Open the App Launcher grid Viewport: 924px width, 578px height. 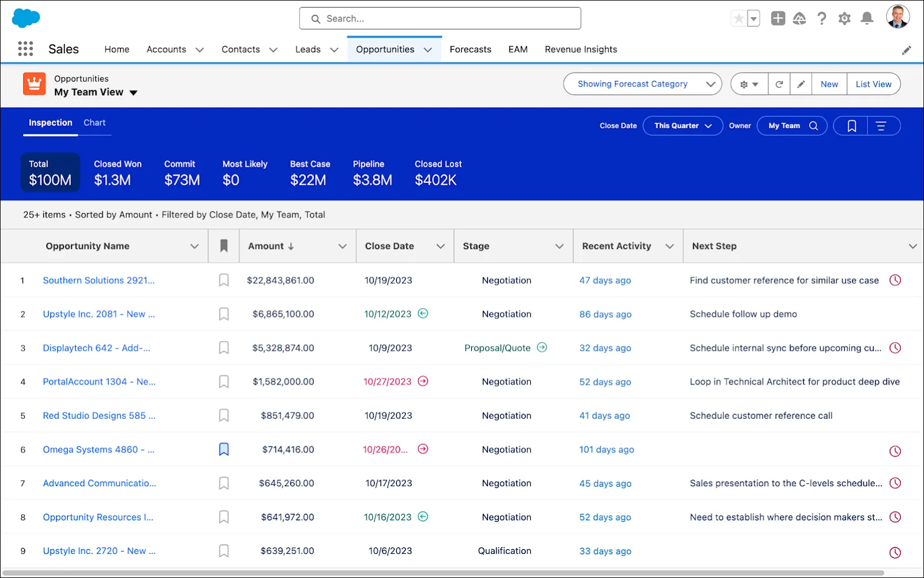coord(25,49)
